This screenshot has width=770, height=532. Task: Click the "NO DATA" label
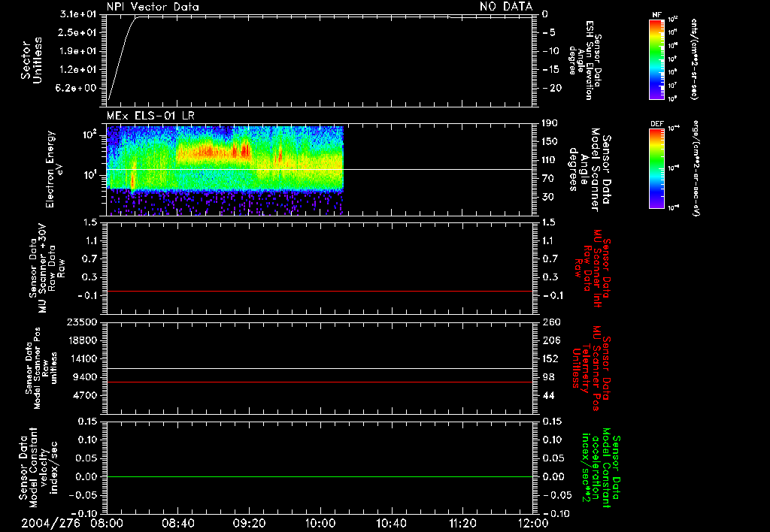(506, 7)
